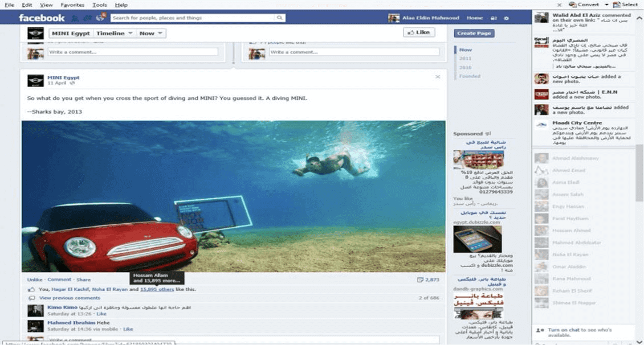Screen dimensions: 644x345
Task: Open the Convert dropdown arrow
Action: coord(606,5)
